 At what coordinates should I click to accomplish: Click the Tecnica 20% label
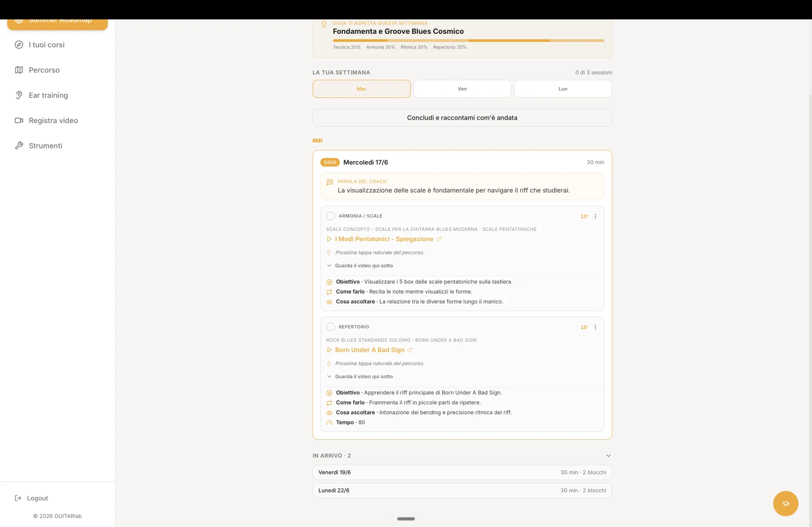tap(346, 47)
